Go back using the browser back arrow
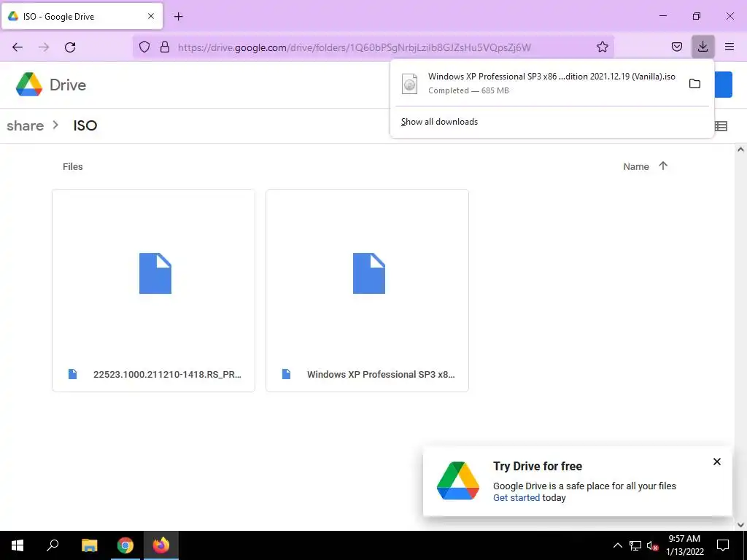 pos(18,47)
